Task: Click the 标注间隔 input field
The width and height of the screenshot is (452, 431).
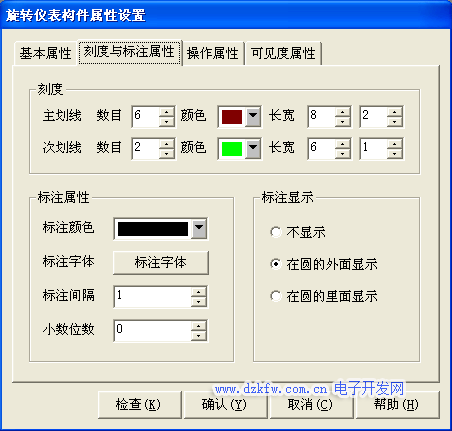Action: point(153,297)
